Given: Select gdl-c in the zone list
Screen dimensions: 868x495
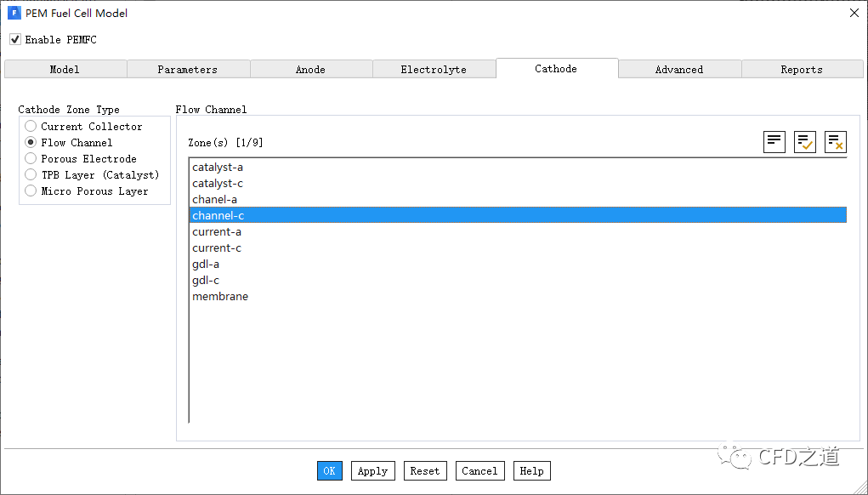Looking at the screenshot, I should tap(206, 281).
